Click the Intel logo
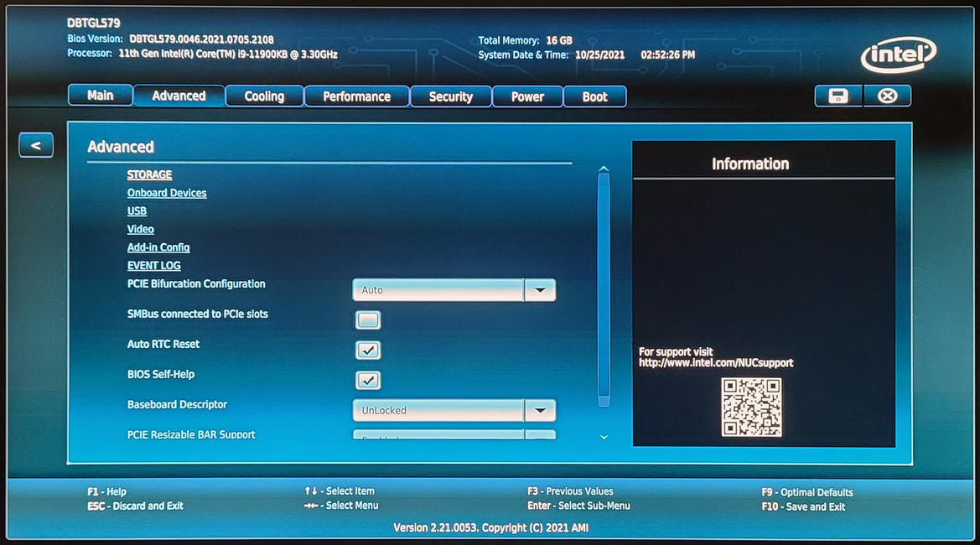The height and width of the screenshot is (545, 980). [x=898, y=55]
